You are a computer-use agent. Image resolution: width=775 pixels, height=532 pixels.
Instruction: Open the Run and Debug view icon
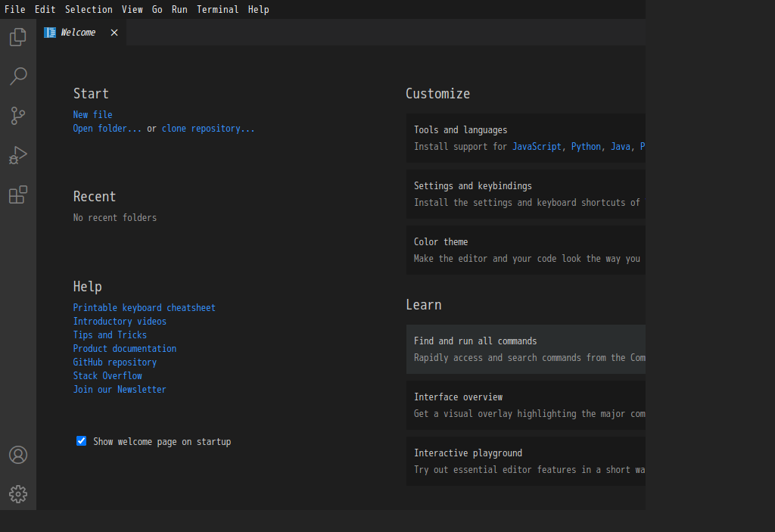(x=18, y=155)
